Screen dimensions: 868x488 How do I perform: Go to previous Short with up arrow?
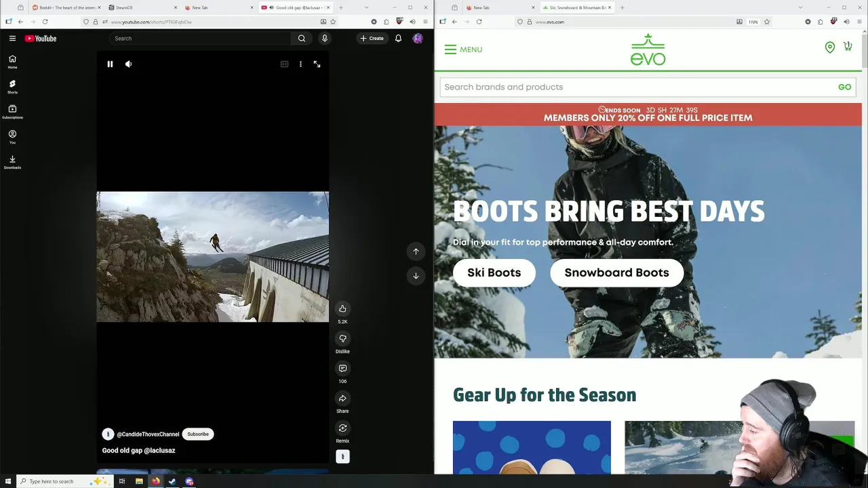[x=416, y=251]
